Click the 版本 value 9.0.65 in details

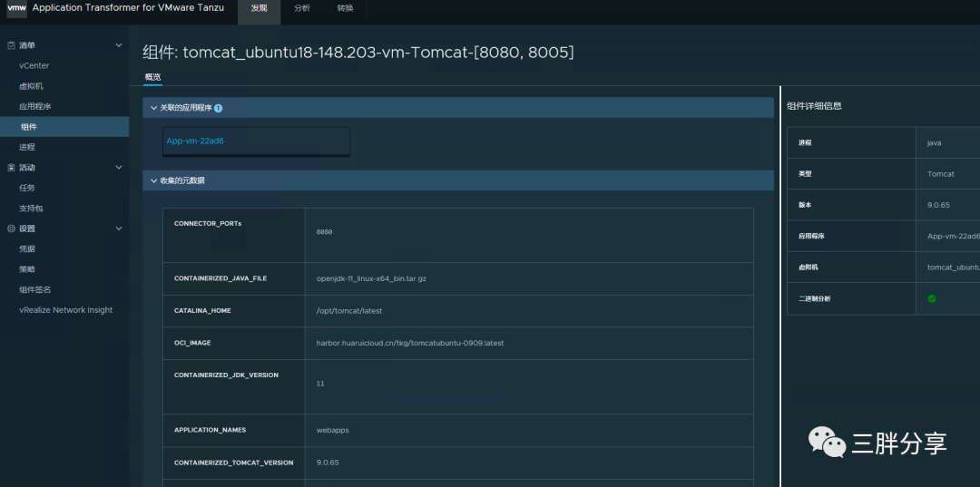pyautogui.click(x=938, y=206)
